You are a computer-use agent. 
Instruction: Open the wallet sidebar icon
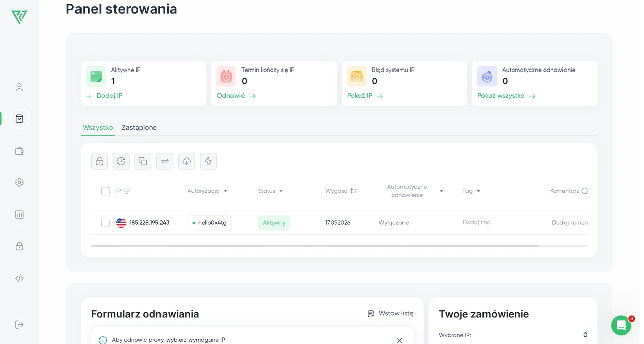19,151
